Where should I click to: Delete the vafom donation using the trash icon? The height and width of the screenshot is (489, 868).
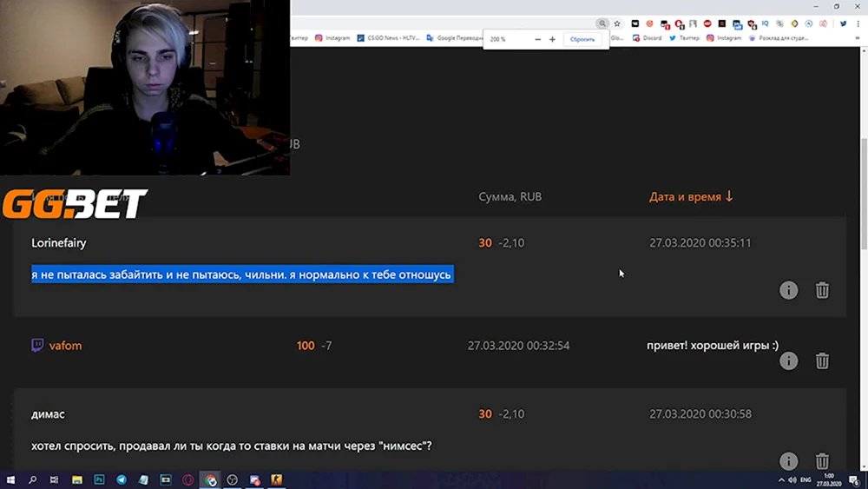pos(822,361)
